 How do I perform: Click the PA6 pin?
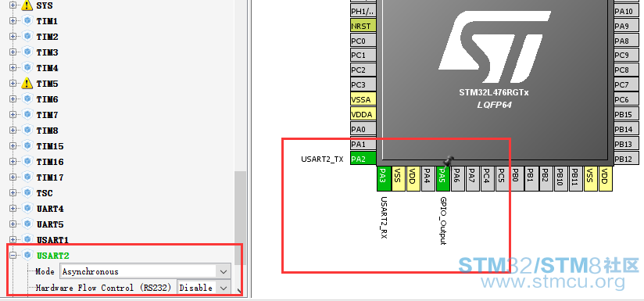pyautogui.click(x=457, y=178)
